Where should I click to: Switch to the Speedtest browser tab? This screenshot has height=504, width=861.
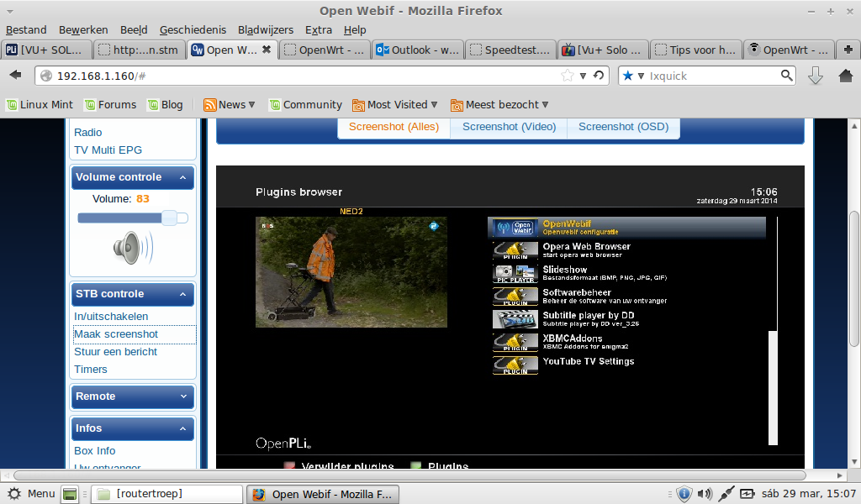click(x=510, y=50)
